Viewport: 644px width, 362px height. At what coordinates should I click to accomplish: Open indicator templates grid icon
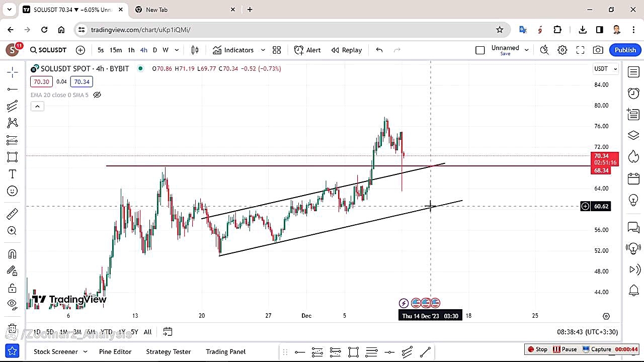(277, 50)
